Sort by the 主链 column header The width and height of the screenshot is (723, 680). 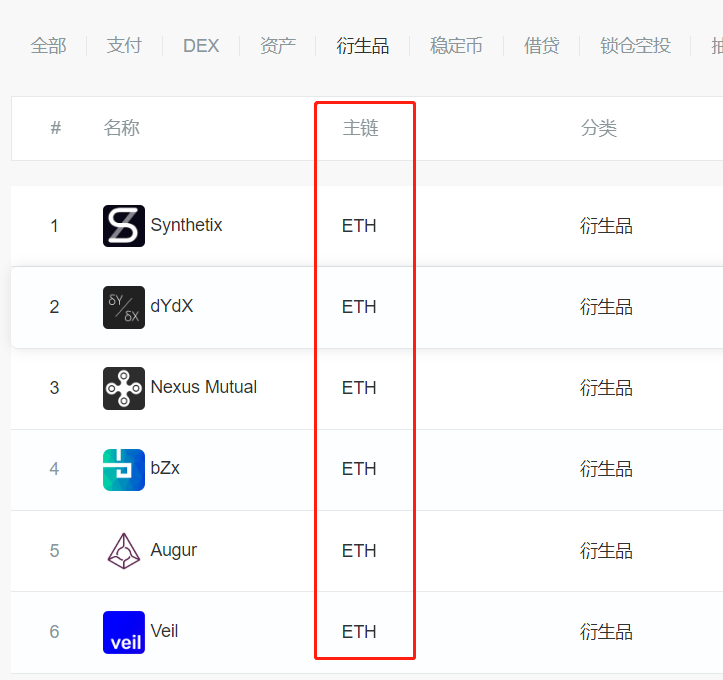tap(361, 128)
